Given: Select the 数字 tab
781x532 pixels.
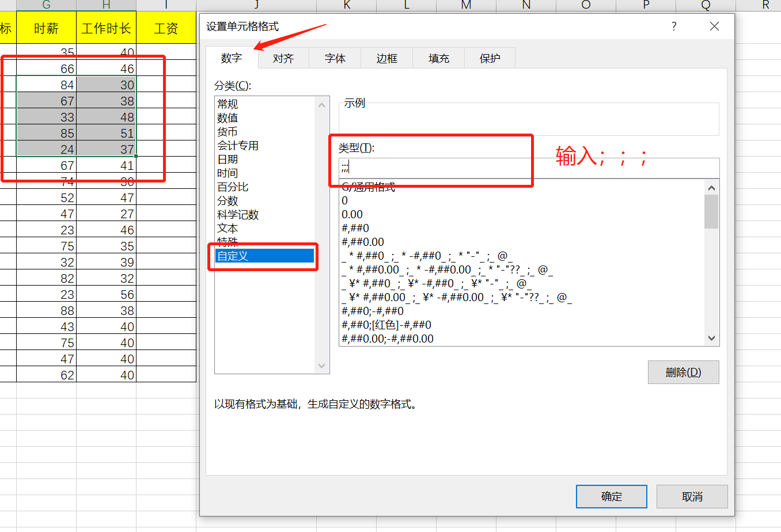Looking at the screenshot, I should [232, 58].
